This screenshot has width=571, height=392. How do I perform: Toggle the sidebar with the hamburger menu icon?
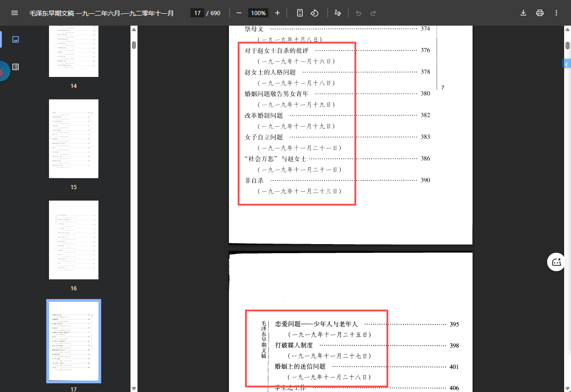[15, 13]
